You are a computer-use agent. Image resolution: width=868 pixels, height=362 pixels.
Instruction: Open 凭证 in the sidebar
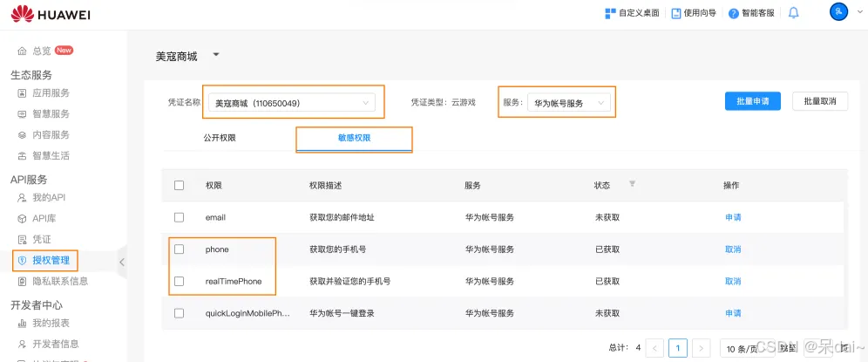pyautogui.click(x=42, y=240)
